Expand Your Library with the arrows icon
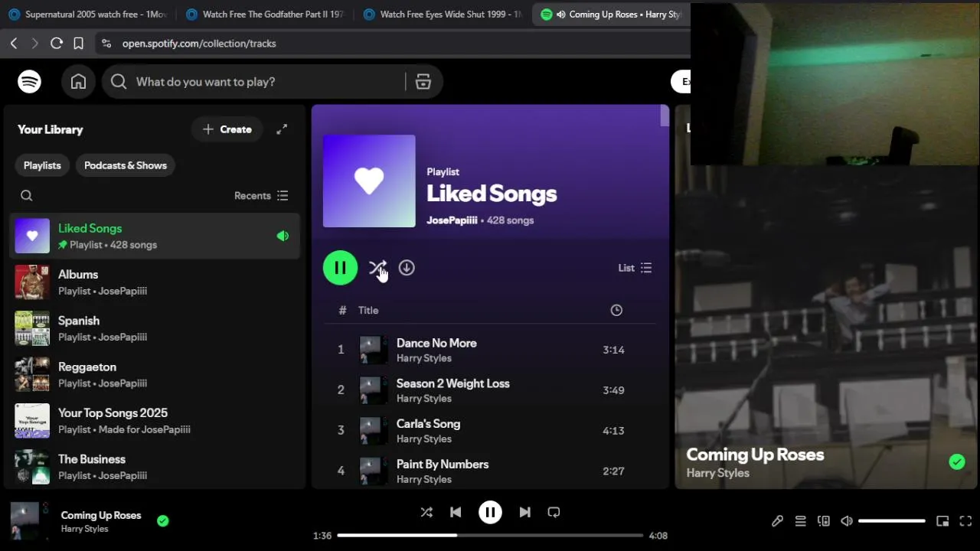This screenshot has width=980, height=551. point(282,129)
